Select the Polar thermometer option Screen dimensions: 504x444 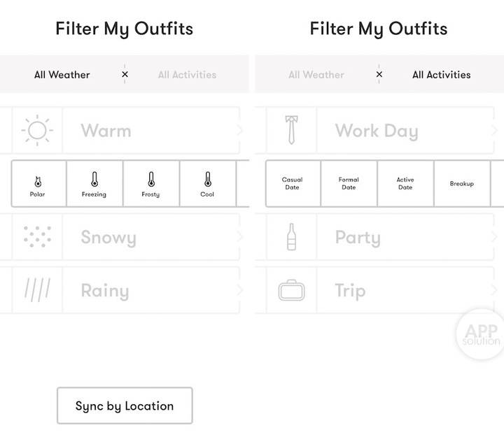[x=38, y=184]
